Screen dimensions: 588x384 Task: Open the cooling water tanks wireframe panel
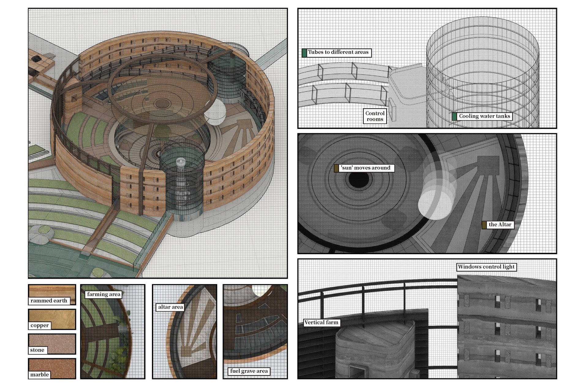427,68
